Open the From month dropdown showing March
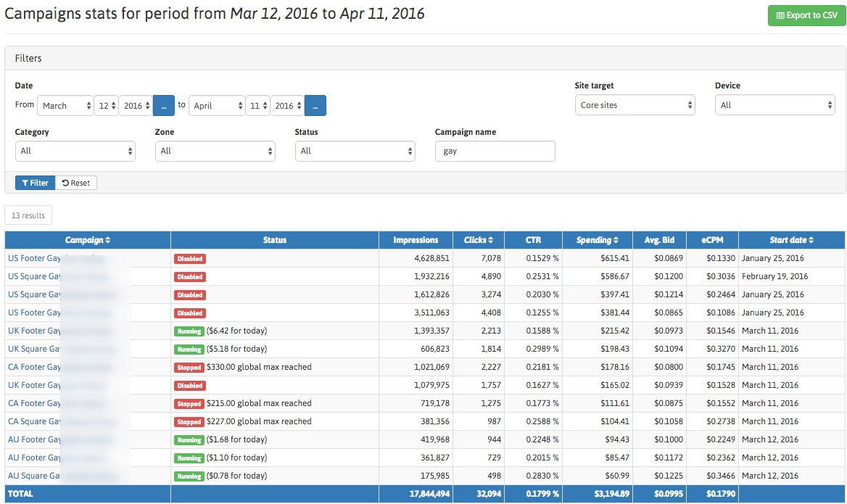This screenshot has width=847, height=504. point(66,105)
